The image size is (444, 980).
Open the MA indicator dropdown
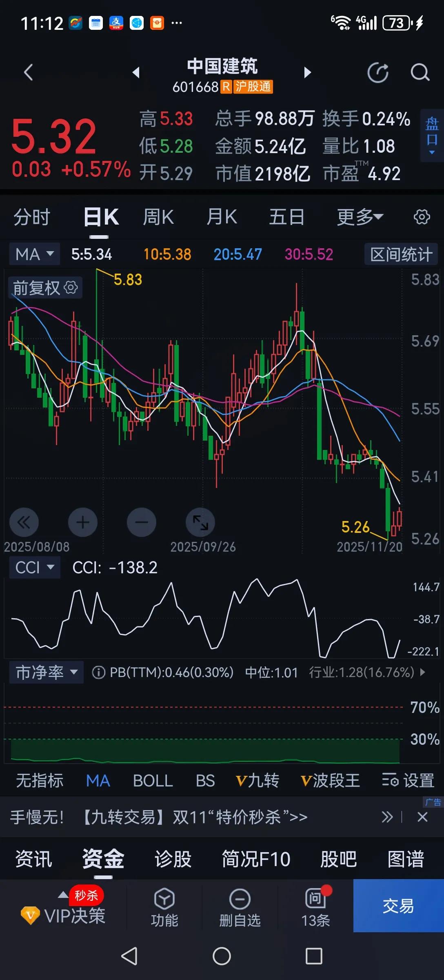[x=35, y=254]
